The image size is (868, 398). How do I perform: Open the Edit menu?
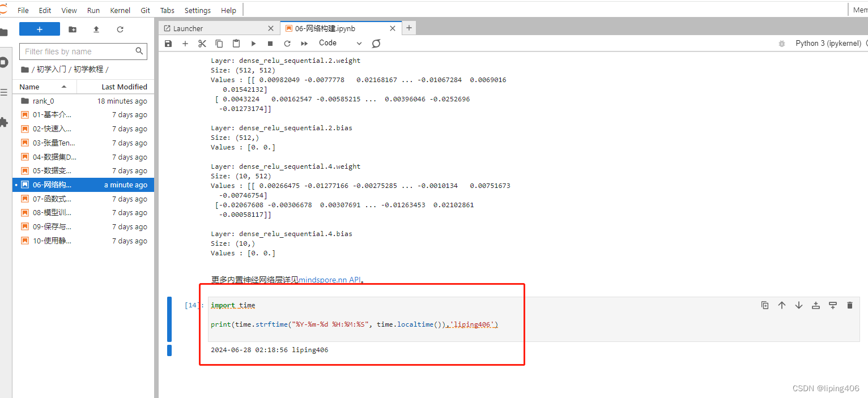(45, 10)
